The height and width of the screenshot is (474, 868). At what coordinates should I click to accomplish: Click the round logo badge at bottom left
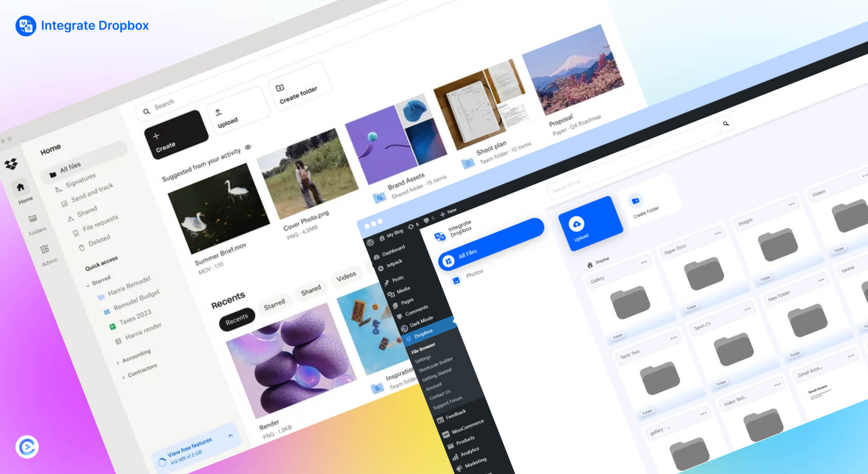coord(27,447)
